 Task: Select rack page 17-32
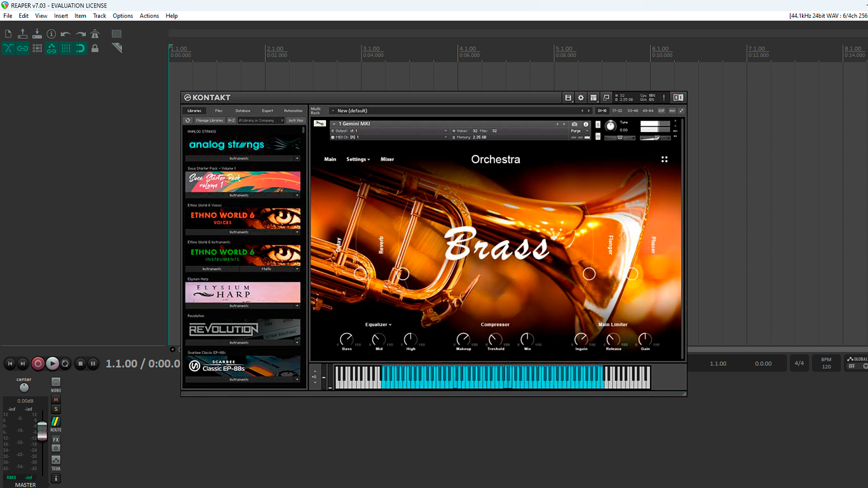[617, 111]
